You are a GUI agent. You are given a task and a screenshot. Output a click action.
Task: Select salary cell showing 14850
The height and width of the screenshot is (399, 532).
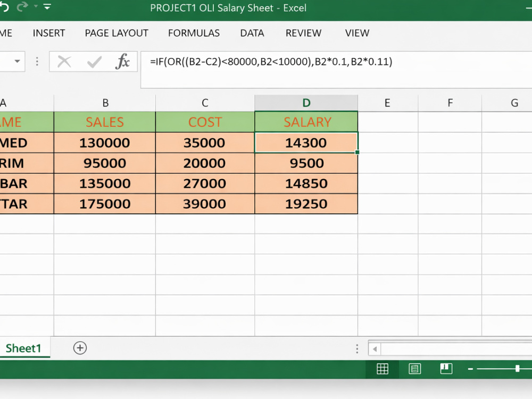pos(306,184)
